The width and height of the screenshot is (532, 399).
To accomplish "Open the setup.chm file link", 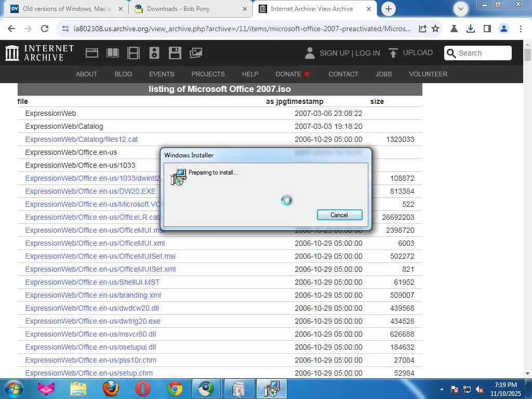I will [89, 373].
